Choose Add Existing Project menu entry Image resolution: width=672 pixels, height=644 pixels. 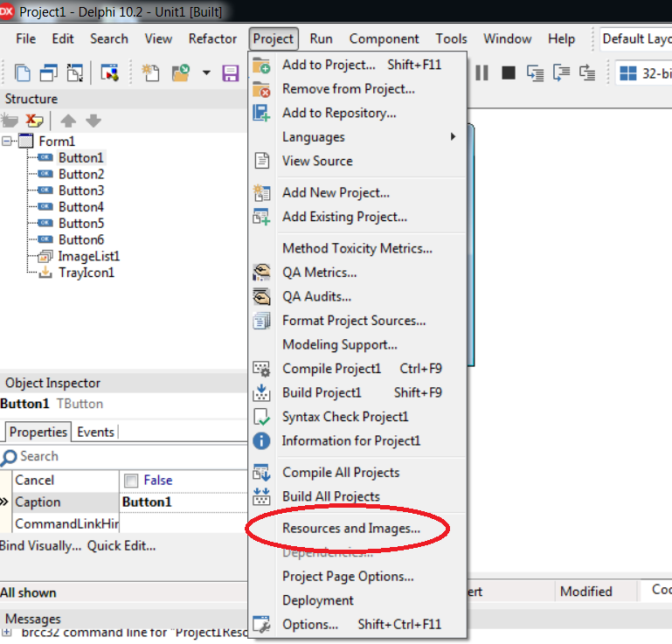coord(357,217)
